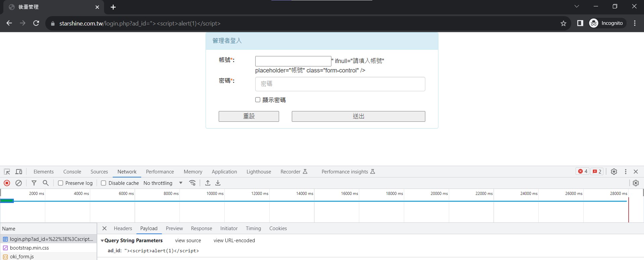Viewport: 644px width, 260px height.
Task: Activate the element inspector tool
Action: (7, 172)
